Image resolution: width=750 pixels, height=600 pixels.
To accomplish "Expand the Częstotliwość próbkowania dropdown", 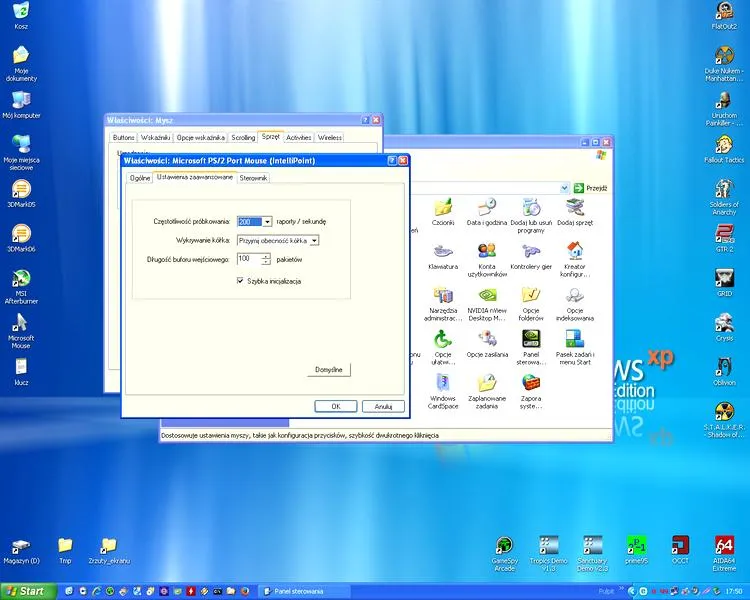I will pyautogui.click(x=267, y=222).
